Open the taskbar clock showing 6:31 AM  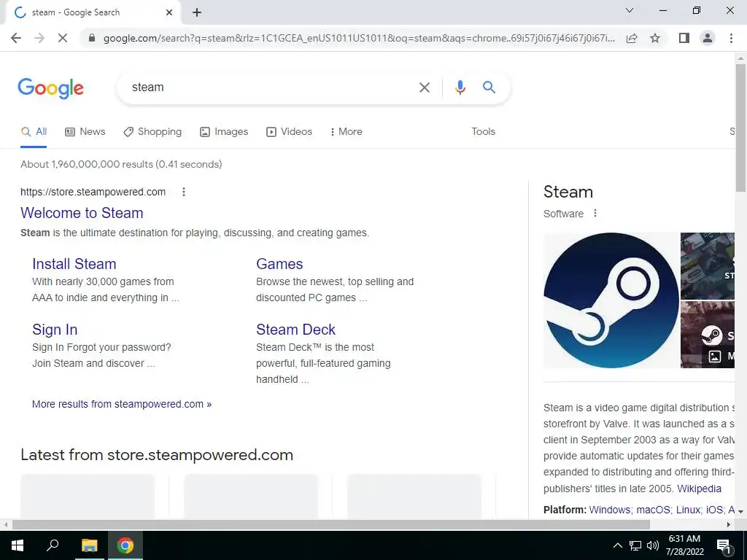684,545
